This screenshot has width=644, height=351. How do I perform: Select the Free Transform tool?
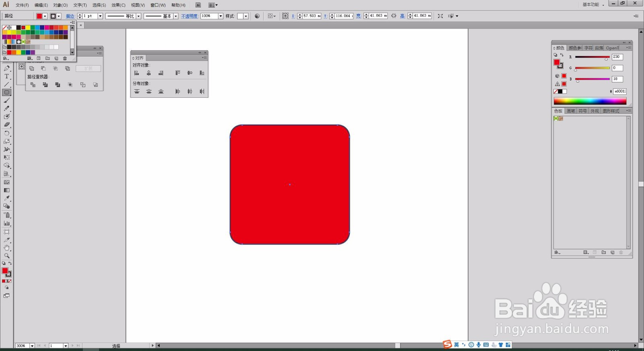point(7,157)
